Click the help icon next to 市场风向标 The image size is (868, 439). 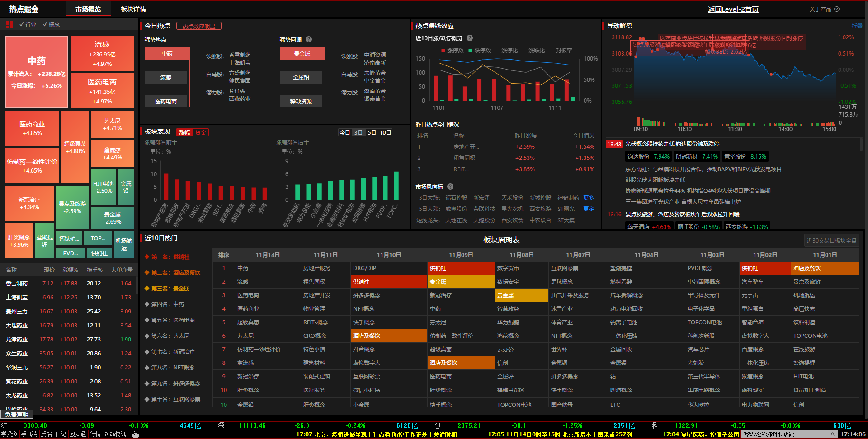pos(450,187)
